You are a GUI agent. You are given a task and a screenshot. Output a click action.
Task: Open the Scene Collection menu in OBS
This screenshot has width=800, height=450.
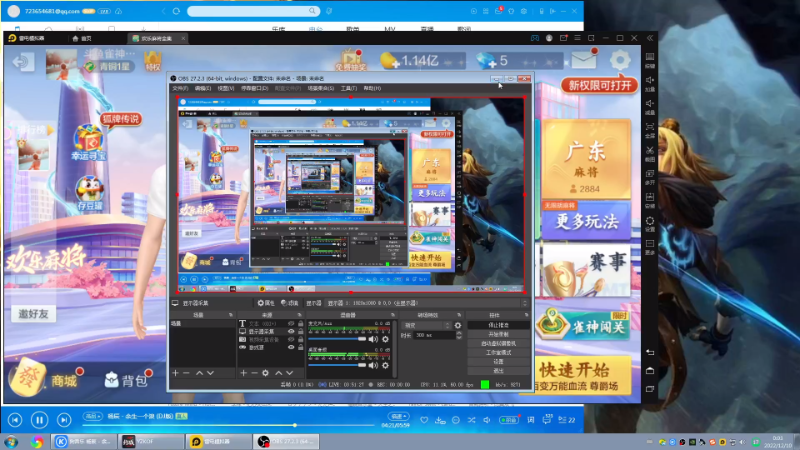[x=320, y=88]
